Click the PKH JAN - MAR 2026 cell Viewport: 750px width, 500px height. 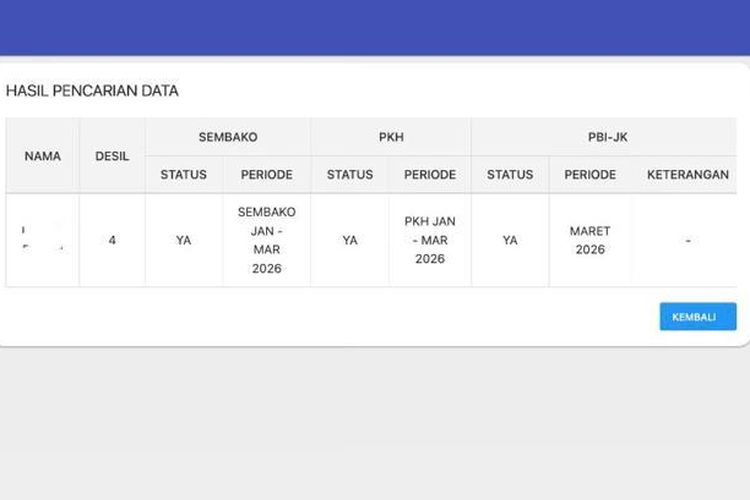coord(430,240)
